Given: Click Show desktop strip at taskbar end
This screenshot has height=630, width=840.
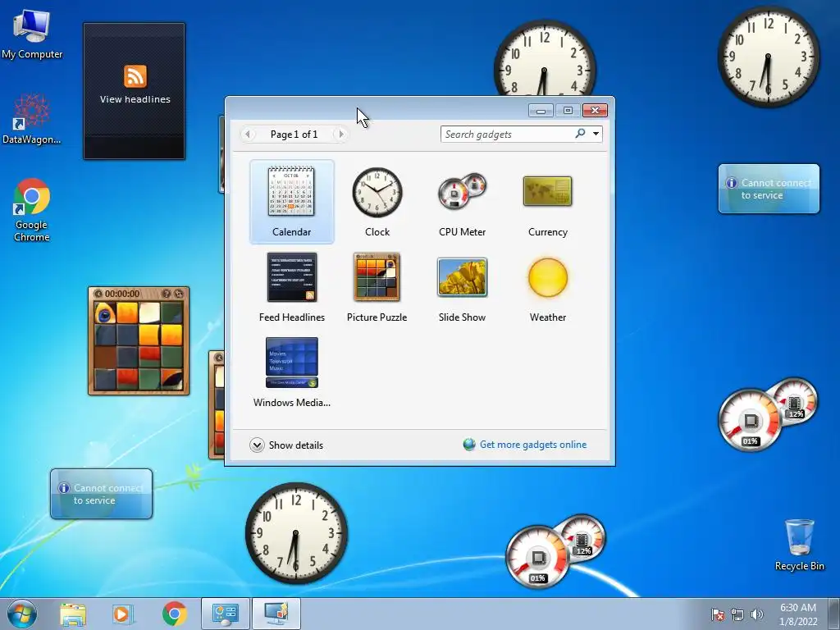Looking at the screenshot, I should coord(835,614).
